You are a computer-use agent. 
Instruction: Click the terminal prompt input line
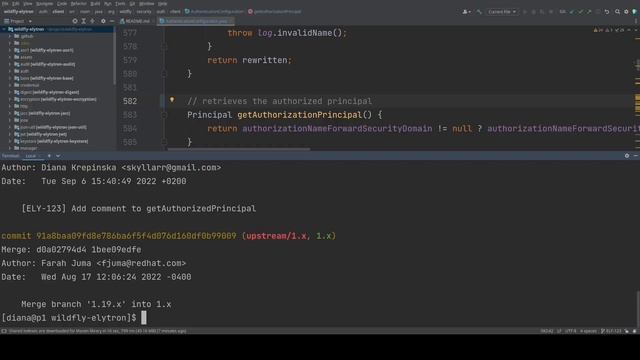pyautogui.click(x=320, y=318)
